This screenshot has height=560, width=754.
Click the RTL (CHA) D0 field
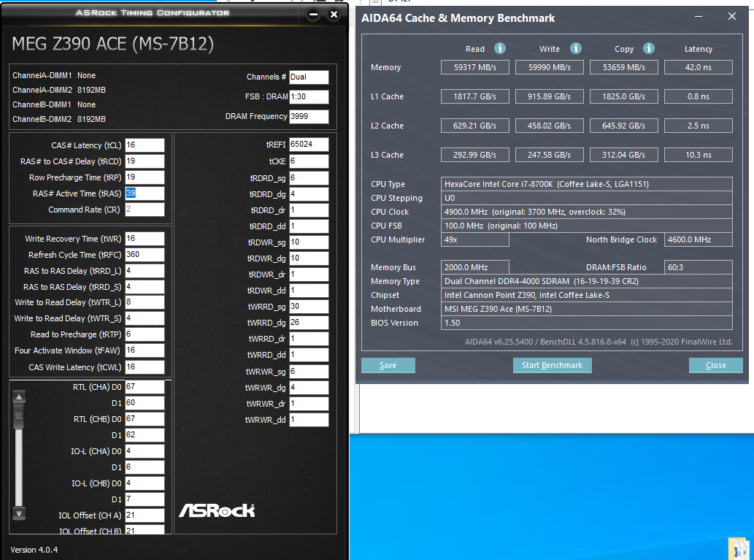(145, 387)
